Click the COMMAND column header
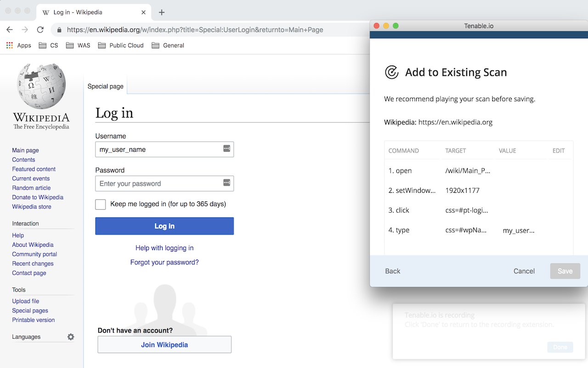 (x=403, y=151)
